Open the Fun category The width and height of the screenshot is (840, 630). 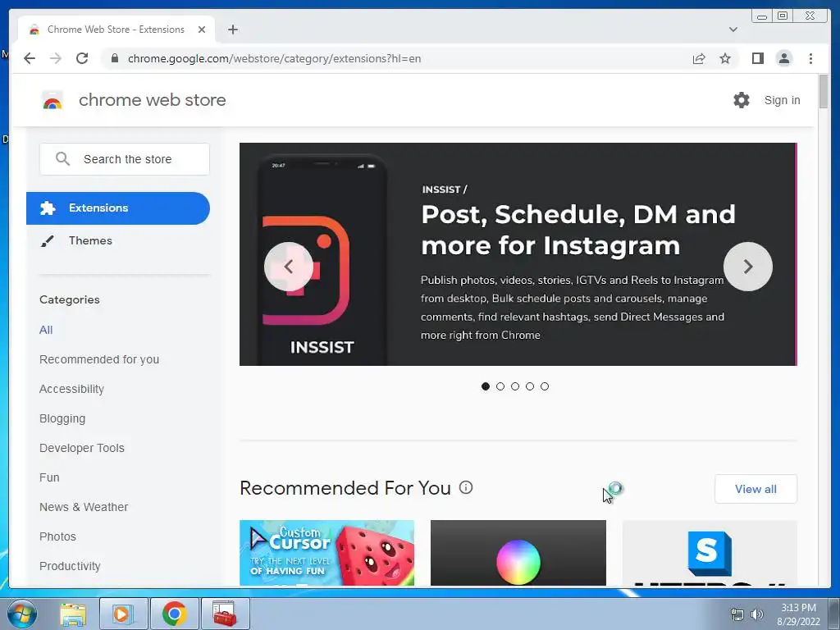(49, 477)
